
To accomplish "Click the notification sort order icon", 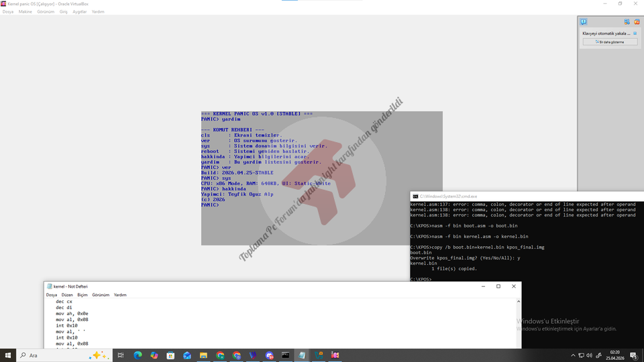I will coord(627,21).
